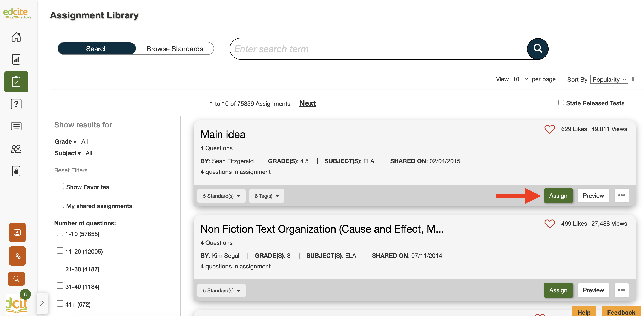Toggle sort direction arrow
Viewport: 644px width, 316px height.
(633, 80)
